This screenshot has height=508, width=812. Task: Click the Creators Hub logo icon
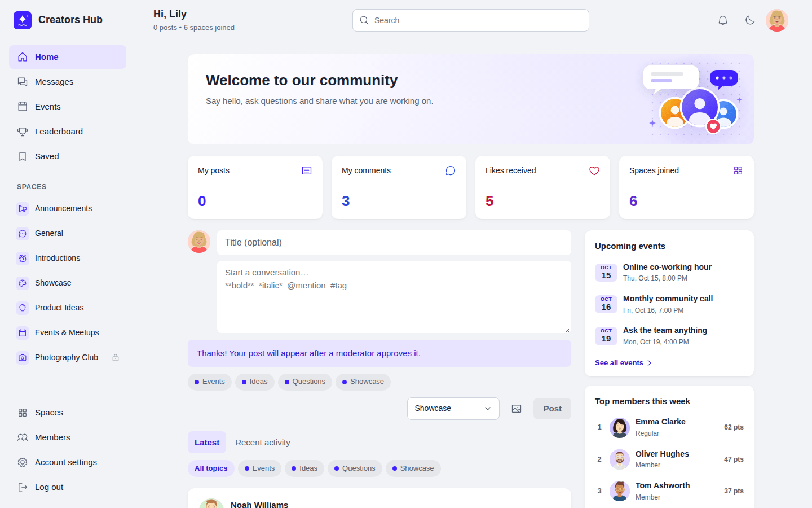point(23,20)
